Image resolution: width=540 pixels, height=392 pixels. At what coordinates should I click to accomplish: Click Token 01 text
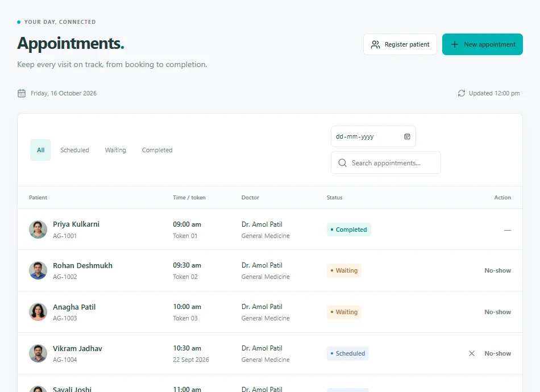tap(185, 236)
